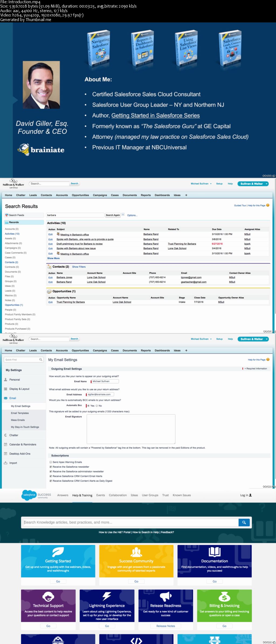Screen dimensions: 276x644
Task: Click Go button on Getting Started card
Action: [x=58, y=581]
